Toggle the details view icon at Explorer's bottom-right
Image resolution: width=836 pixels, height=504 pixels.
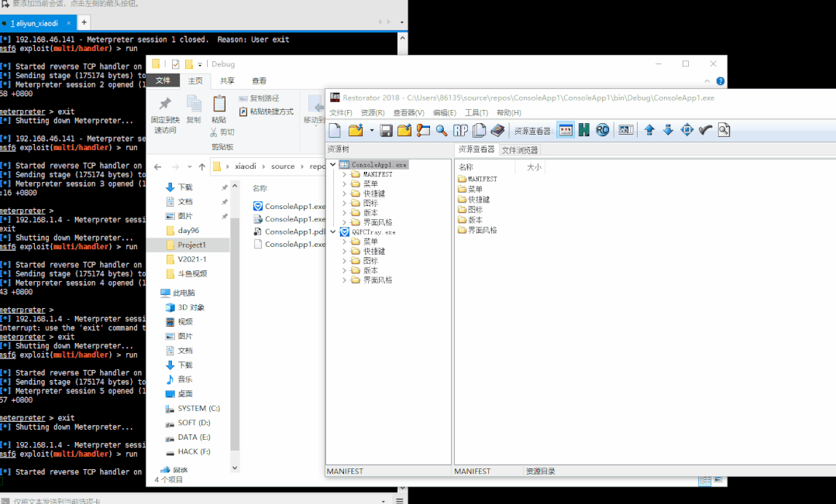(x=705, y=480)
